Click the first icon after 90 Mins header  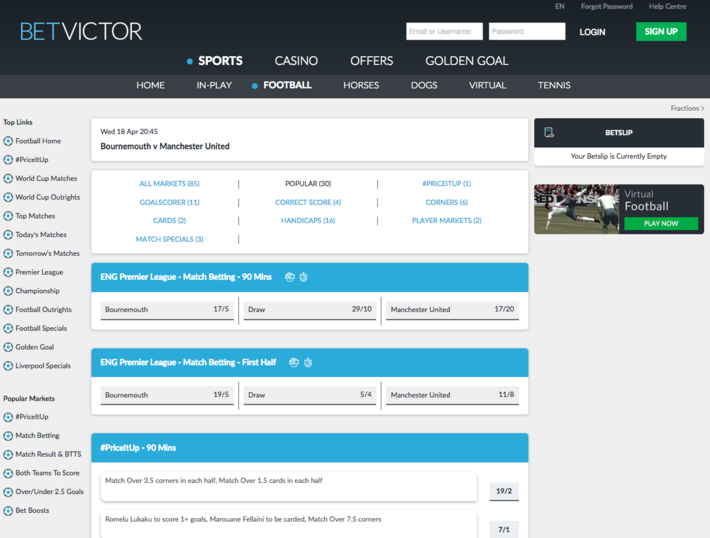pos(290,277)
